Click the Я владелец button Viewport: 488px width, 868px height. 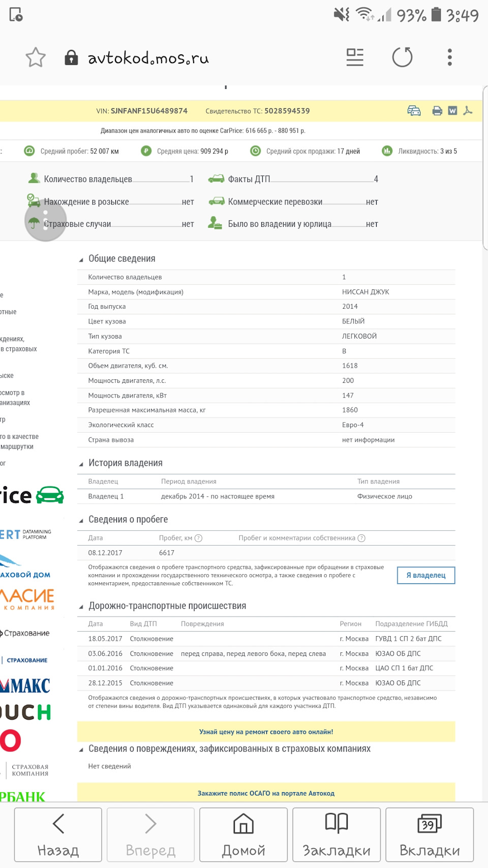coord(426,575)
